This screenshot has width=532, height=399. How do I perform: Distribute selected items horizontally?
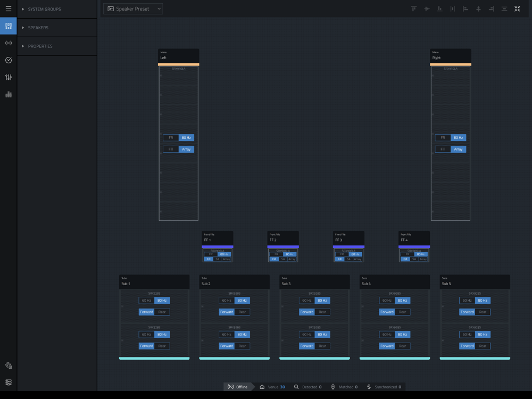point(453,9)
